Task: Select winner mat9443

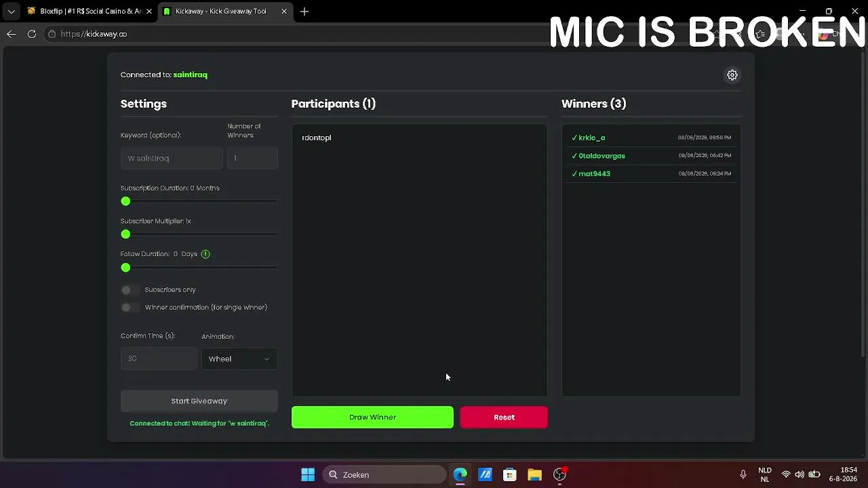Action: (594, 174)
